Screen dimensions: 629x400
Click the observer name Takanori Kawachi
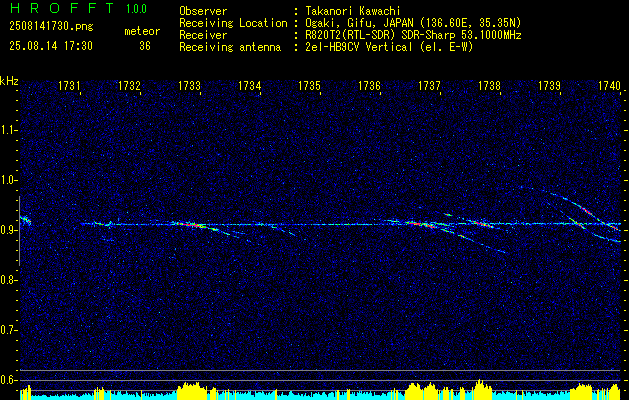(352, 11)
